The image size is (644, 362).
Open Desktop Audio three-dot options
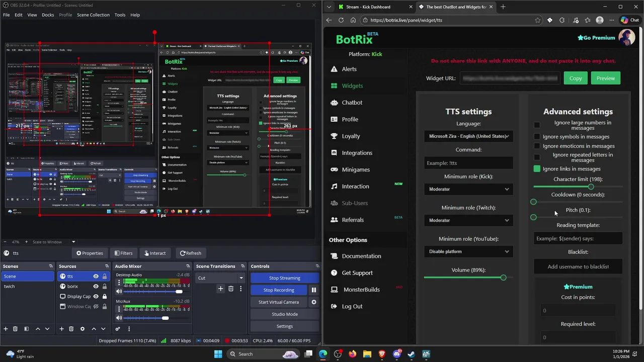pos(119,283)
